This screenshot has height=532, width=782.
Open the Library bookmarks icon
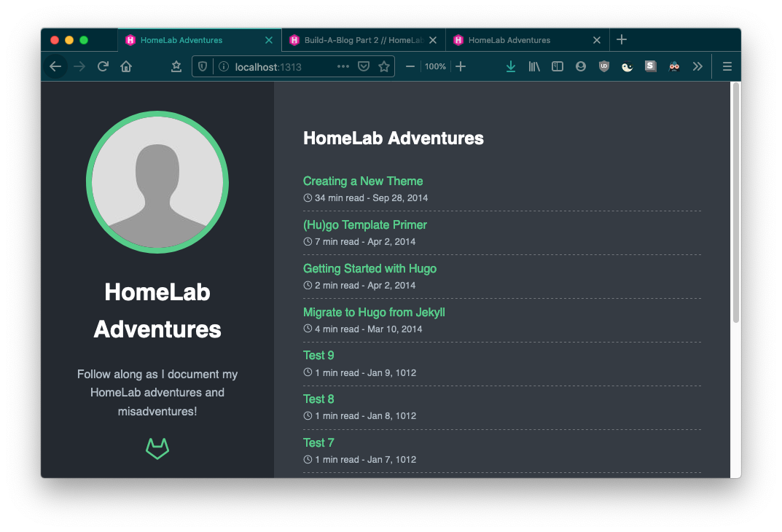pyautogui.click(x=534, y=66)
